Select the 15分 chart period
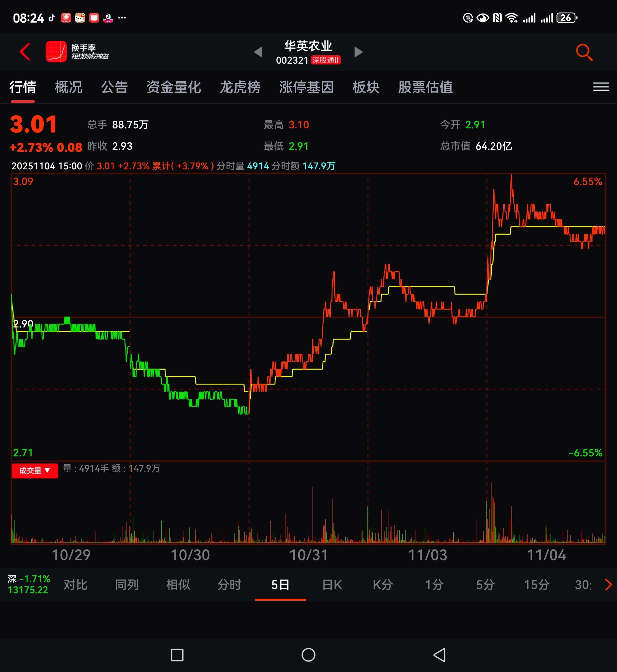 click(537, 584)
